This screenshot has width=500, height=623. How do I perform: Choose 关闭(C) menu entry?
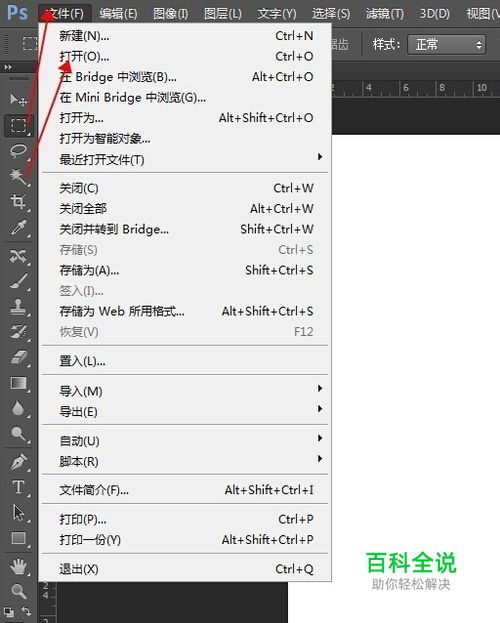coord(185,188)
